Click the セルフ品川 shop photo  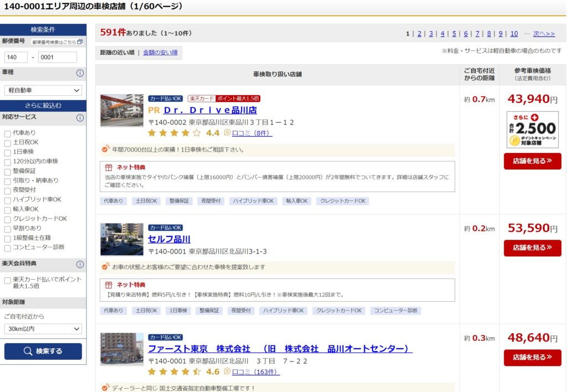(122, 239)
